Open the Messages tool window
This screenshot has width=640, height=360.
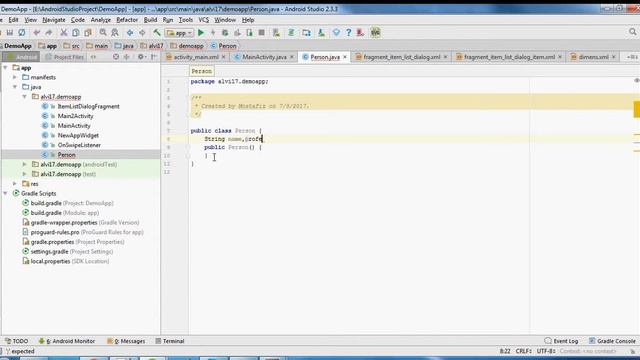click(x=126, y=341)
